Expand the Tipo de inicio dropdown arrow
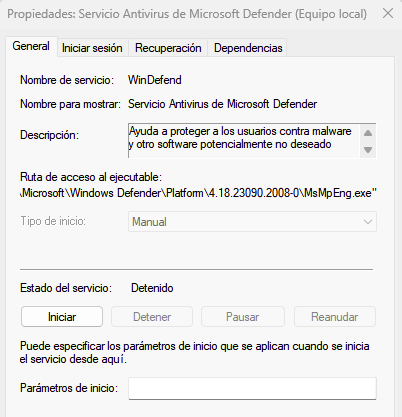 (x=368, y=222)
